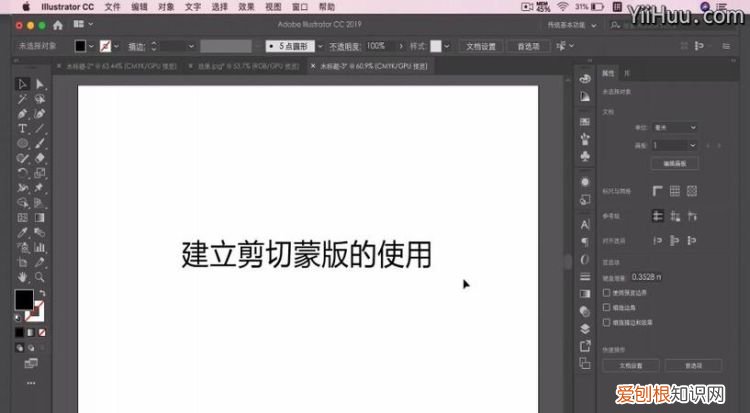Toggle the first checkbox under keyboard increment
This screenshot has height=413, width=750.
click(606, 292)
